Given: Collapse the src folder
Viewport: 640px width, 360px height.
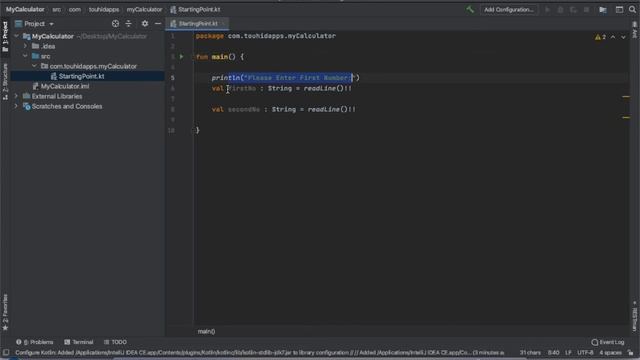Looking at the screenshot, I should pos(25,56).
